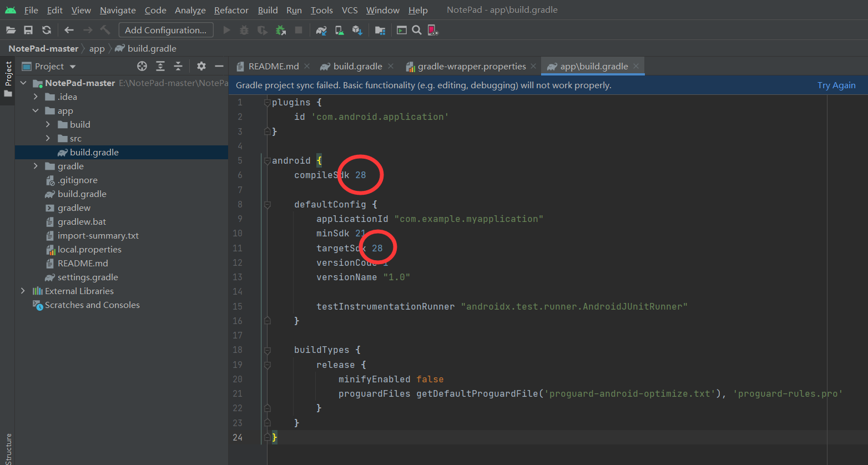
Task: Expand the gradle folder
Action: 36,166
